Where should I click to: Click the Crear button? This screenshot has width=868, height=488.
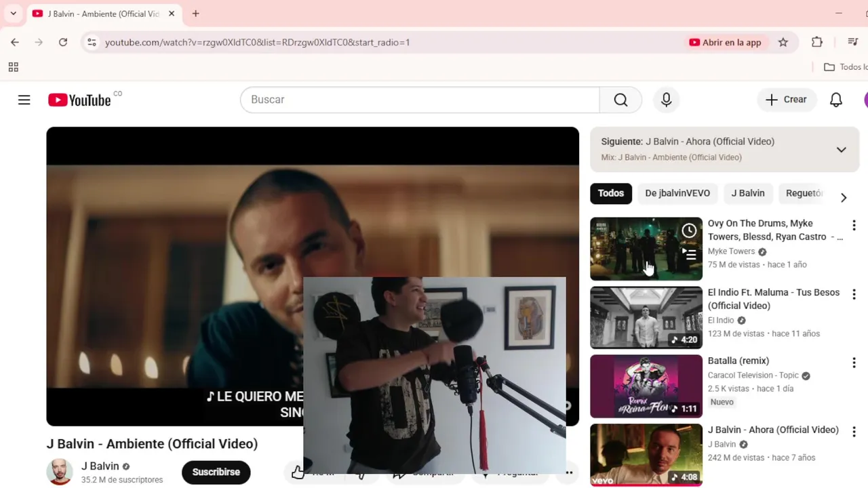pos(786,100)
